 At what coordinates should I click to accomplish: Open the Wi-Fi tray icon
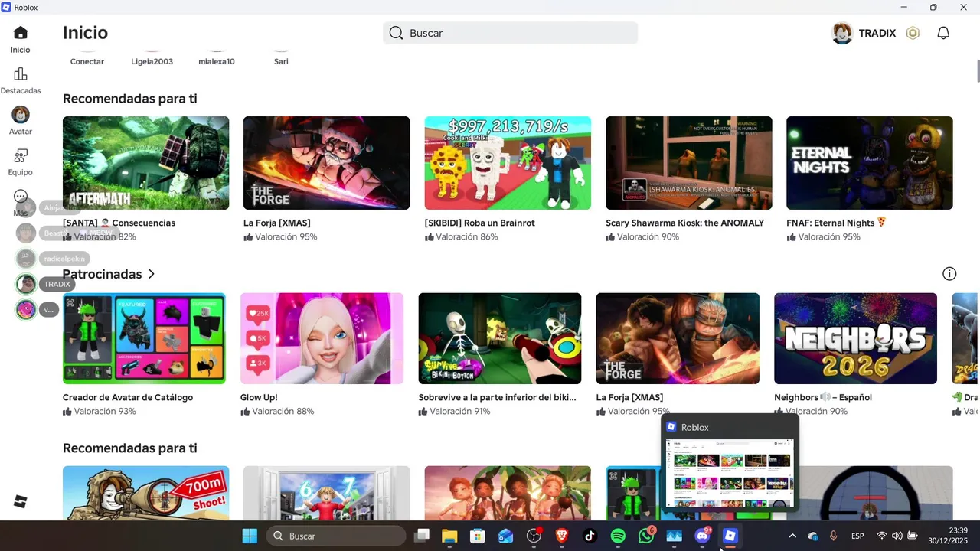click(x=881, y=536)
